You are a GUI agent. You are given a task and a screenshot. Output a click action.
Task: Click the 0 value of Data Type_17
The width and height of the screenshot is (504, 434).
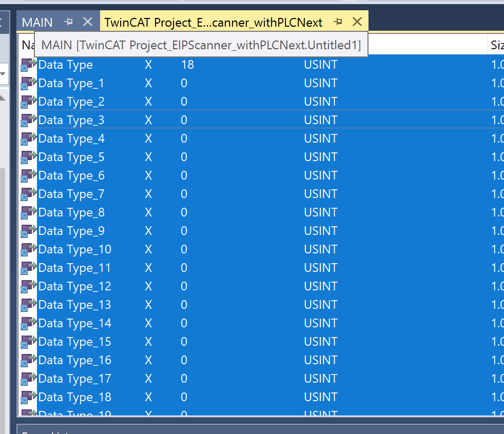coord(184,379)
